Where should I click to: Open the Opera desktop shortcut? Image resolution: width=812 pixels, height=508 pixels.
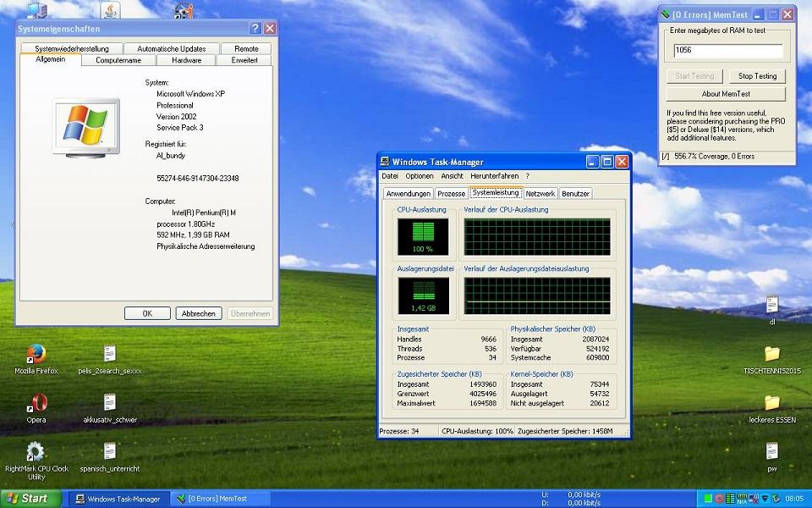pos(36,403)
